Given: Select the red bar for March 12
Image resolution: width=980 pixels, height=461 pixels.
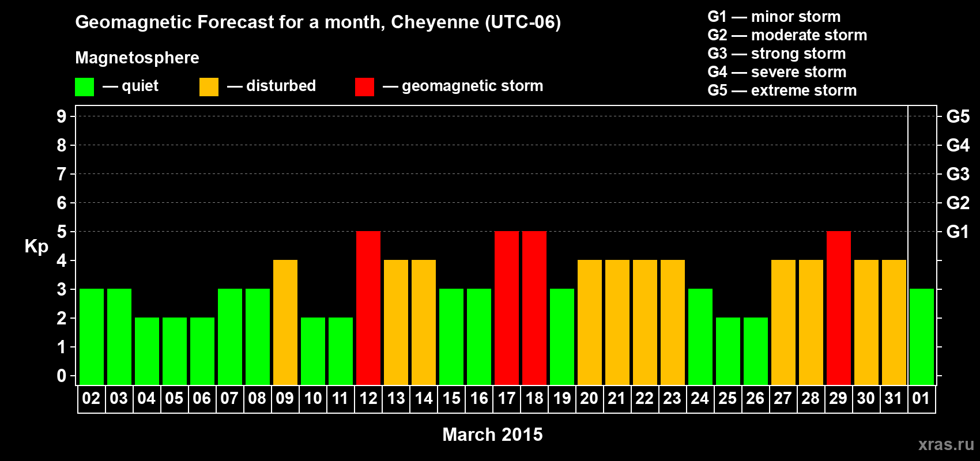Looking at the screenshot, I should tap(368, 308).
